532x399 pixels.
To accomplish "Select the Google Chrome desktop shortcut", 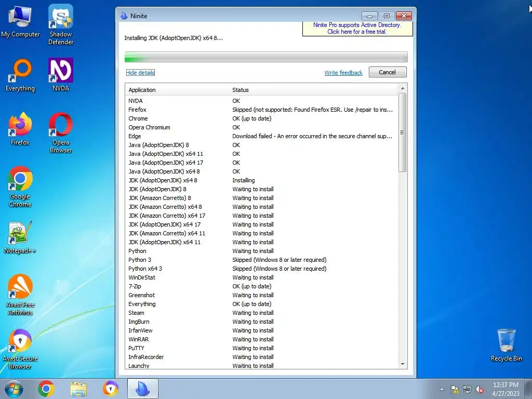I will click(20, 187).
